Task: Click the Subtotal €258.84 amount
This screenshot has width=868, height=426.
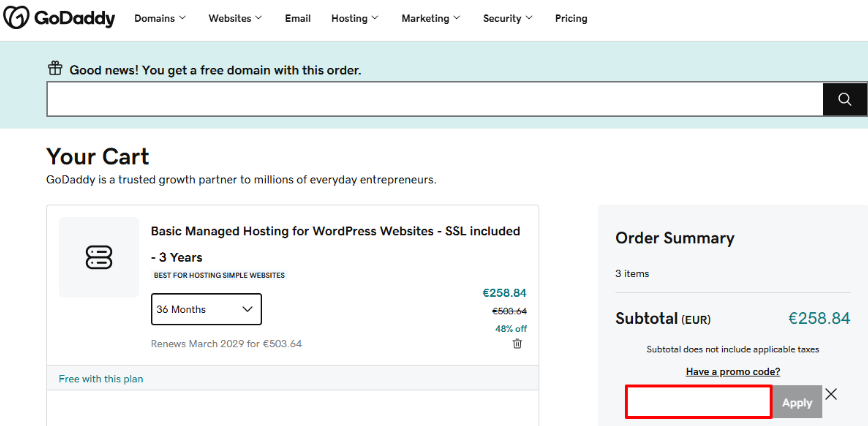Action: coord(819,318)
